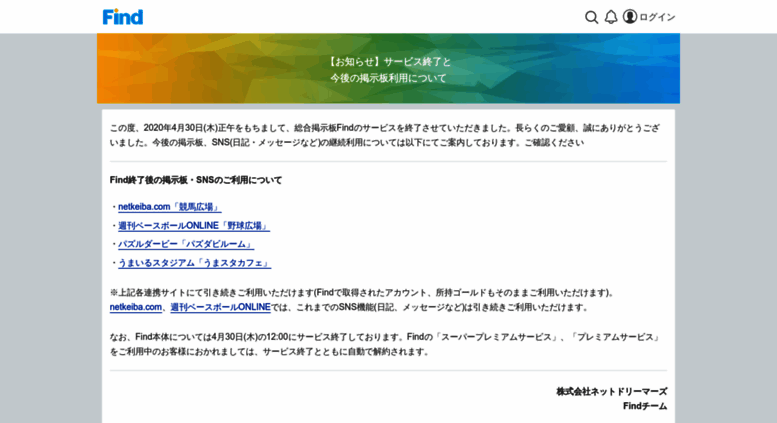The width and height of the screenshot is (777, 423).
Task: Click the Find logo in the header
Action: coord(123,17)
